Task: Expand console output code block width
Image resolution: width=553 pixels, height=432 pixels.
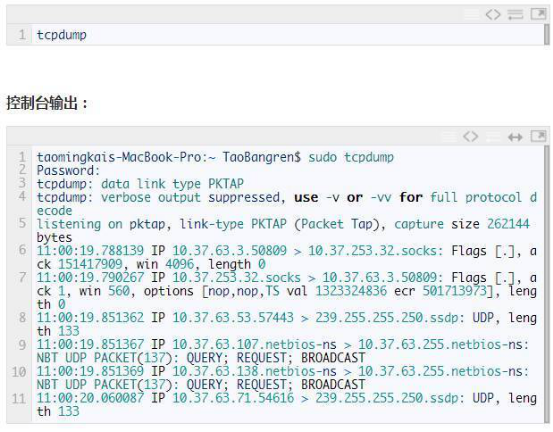Action: [x=515, y=136]
